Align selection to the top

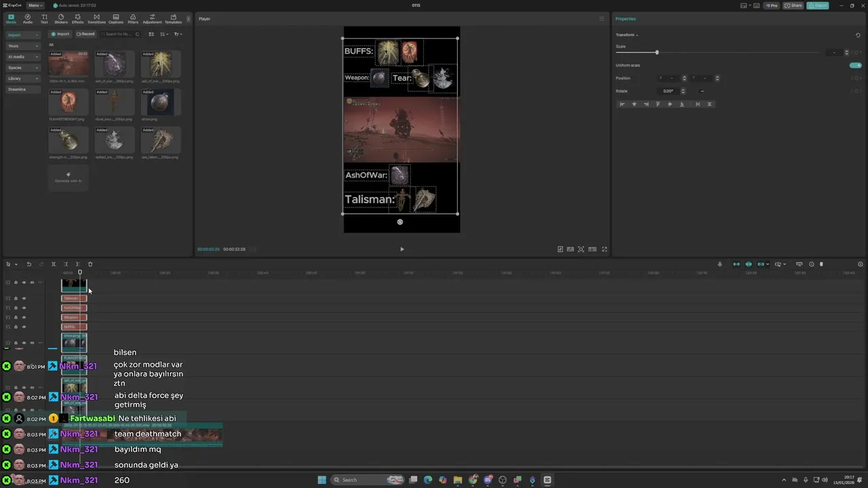point(658,104)
